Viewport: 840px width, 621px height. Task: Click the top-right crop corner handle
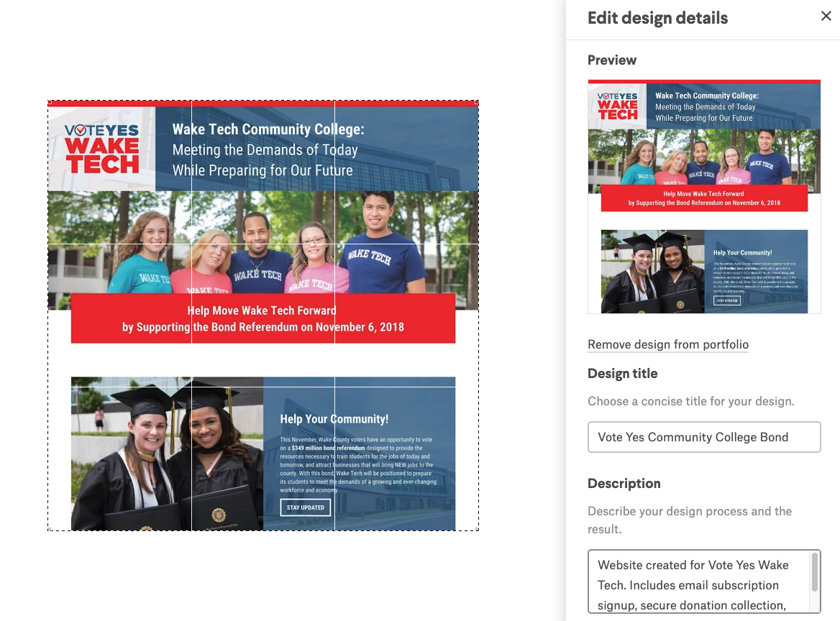477,102
